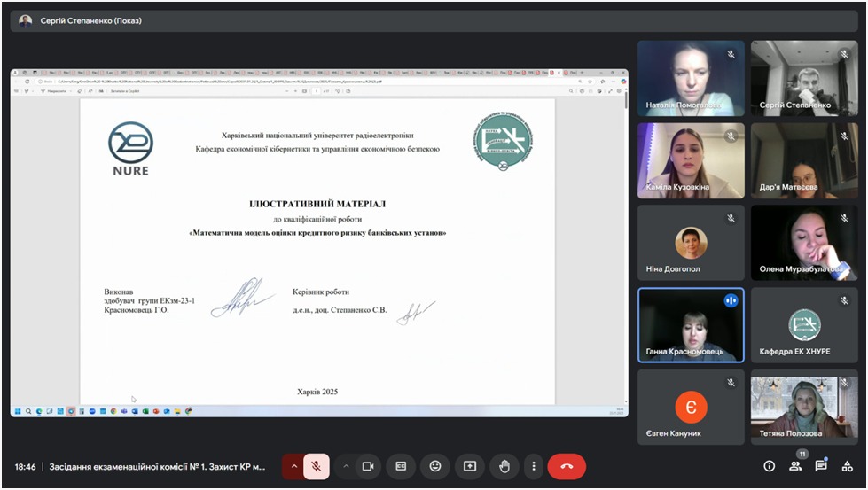The width and height of the screenshot is (868, 490).
Task: Click the shared browser's address bar
Action: pyautogui.click(x=266, y=81)
